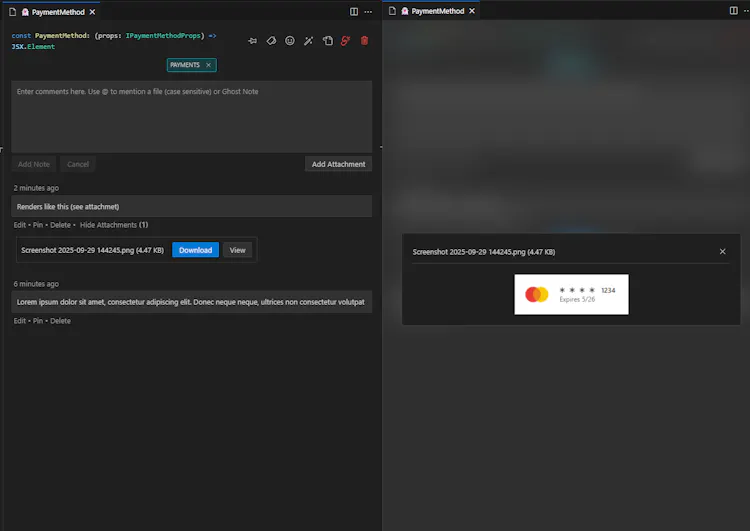This screenshot has width=750, height=531.
Task: Click the pin icon in the note toolbar
Action: click(x=253, y=41)
